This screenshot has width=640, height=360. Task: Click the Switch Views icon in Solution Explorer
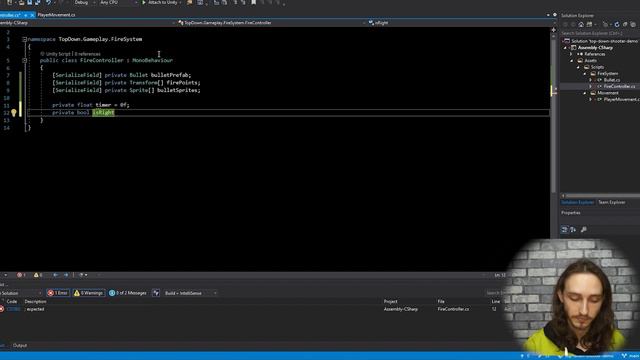[589, 24]
